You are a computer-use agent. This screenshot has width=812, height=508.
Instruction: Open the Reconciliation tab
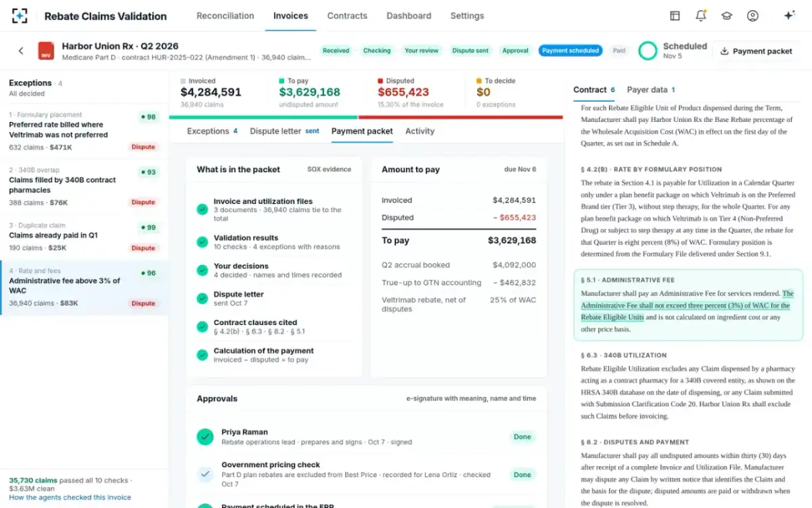(225, 16)
